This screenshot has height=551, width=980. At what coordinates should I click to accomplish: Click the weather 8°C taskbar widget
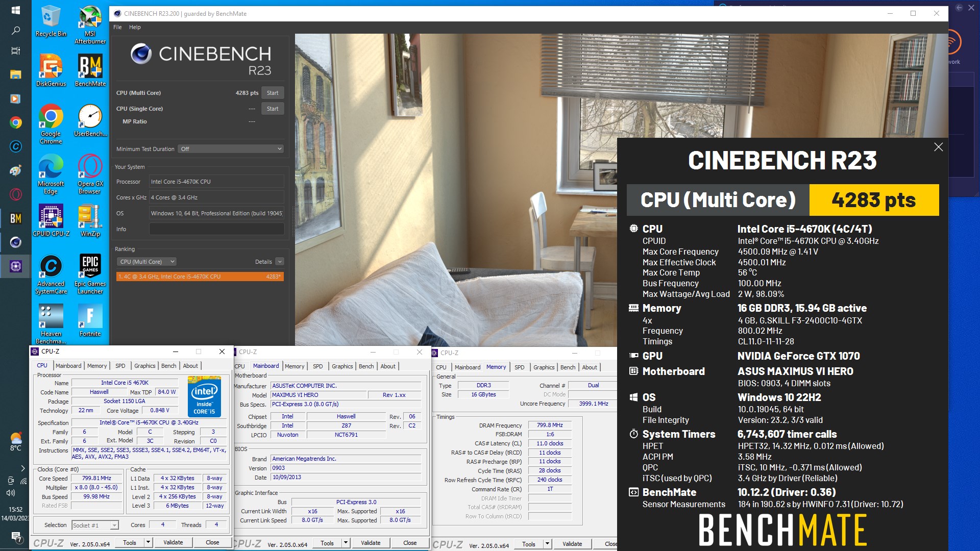[15, 441]
